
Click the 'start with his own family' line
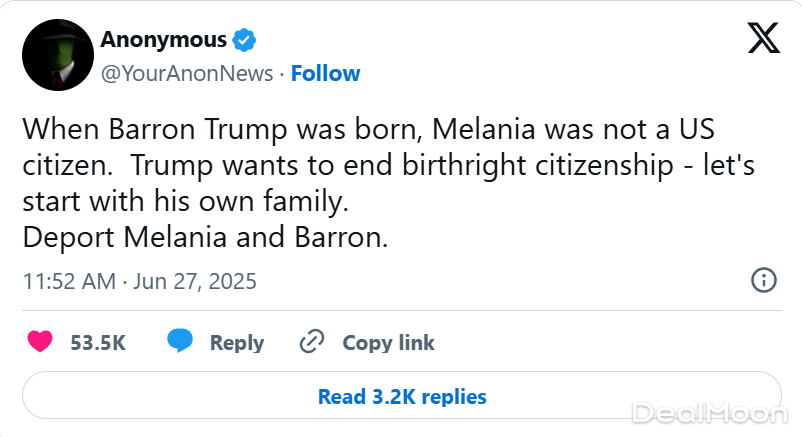pos(185,202)
